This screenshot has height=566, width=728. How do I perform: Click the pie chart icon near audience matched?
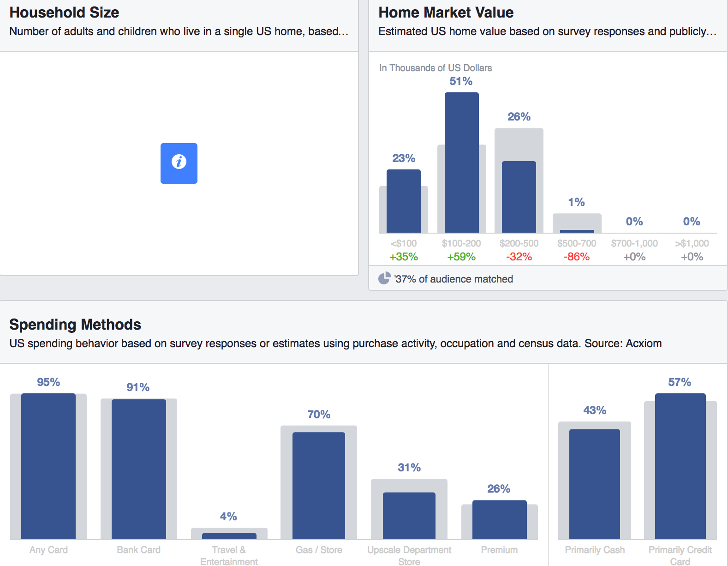(x=383, y=278)
